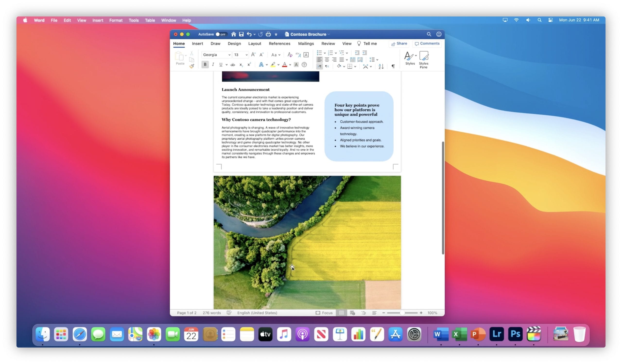The image size is (622, 364).
Task: Toggle Align Right
Action: (x=334, y=59)
